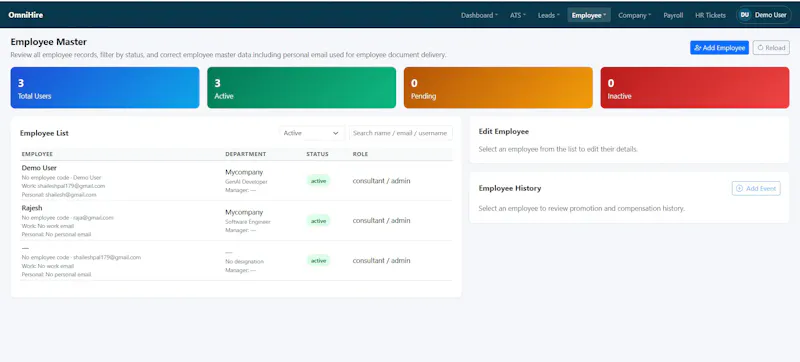Select the Active count card
This screenshot has height=362, width=800.
pos(302,88)
